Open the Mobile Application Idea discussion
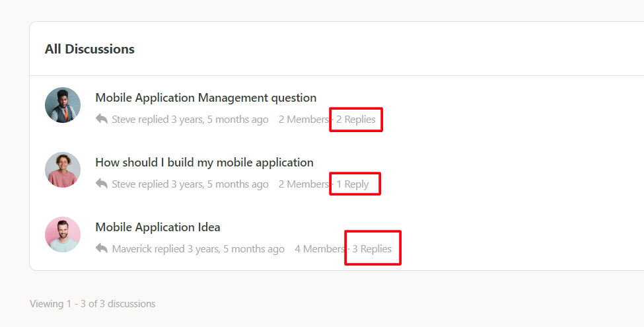 click(x=158, y=227)
